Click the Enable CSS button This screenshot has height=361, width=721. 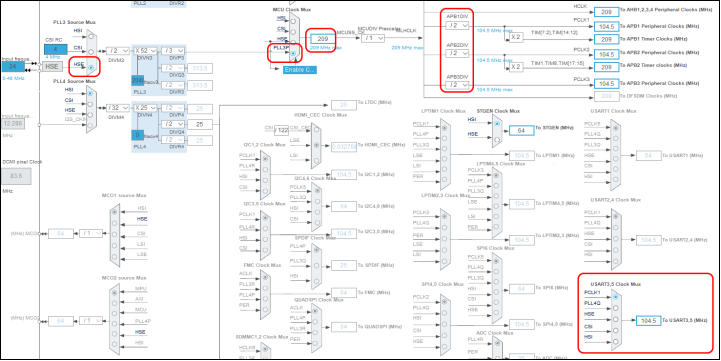(300, 69)
